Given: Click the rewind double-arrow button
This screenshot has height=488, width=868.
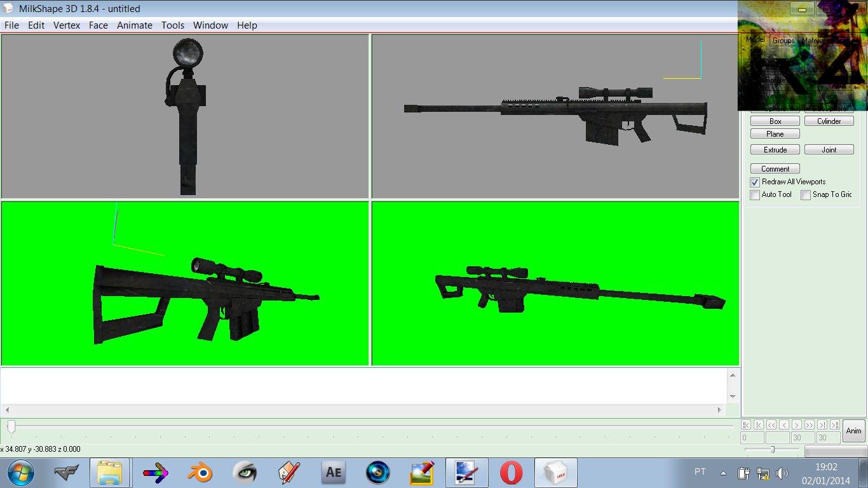Looking at the screenshot, I should [x=771, y=424].
